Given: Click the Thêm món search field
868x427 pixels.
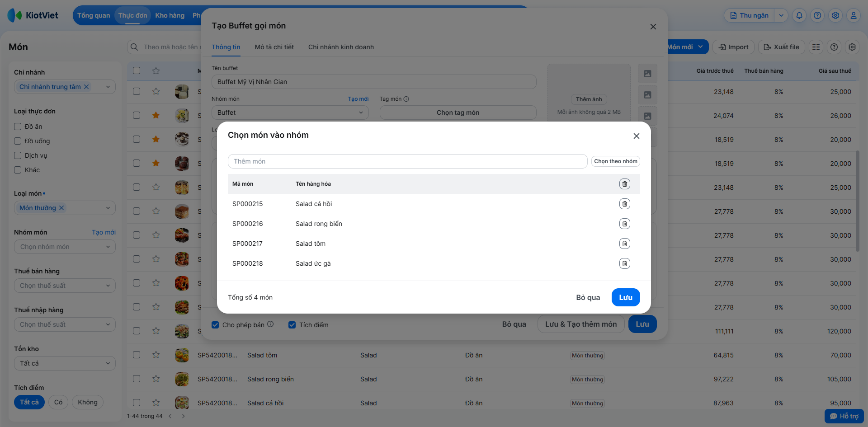Looking at the screenshot, I should click(407, 161).
